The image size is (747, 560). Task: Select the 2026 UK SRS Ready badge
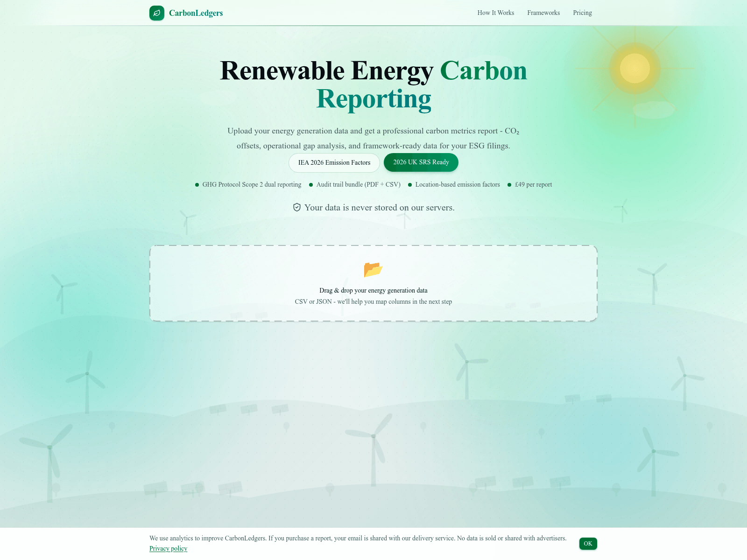click(x=421, y=162)
